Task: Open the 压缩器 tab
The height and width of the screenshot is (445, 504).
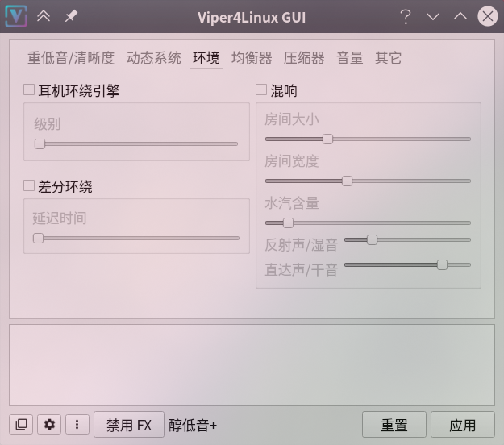Action: pyautogui.click(x=304, y=58)
